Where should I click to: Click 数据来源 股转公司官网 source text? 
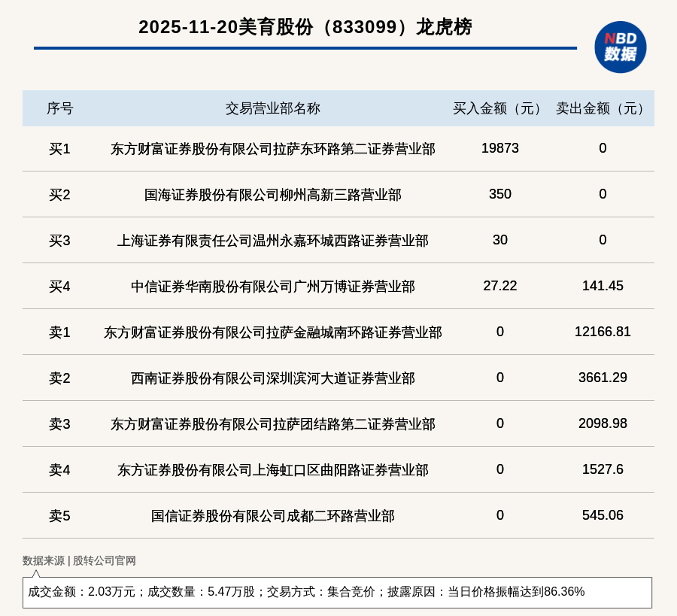(79, 560)
